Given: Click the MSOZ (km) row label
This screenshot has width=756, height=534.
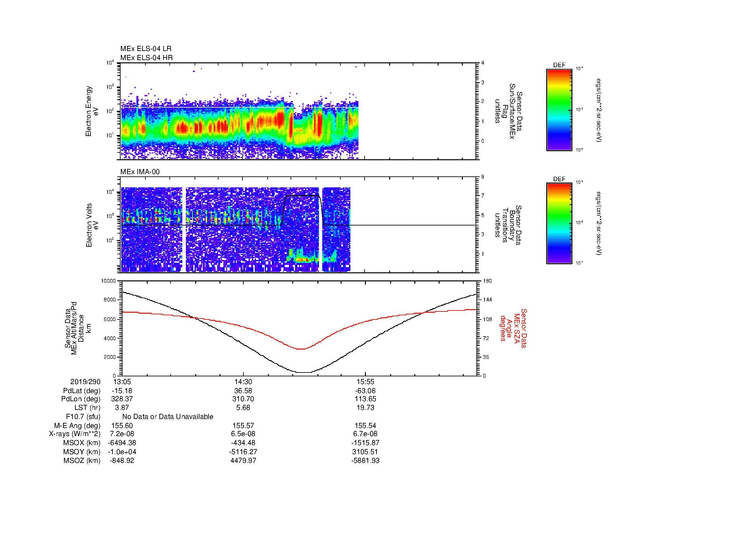Looking at the screenshot, I should (x=82, y=461).
